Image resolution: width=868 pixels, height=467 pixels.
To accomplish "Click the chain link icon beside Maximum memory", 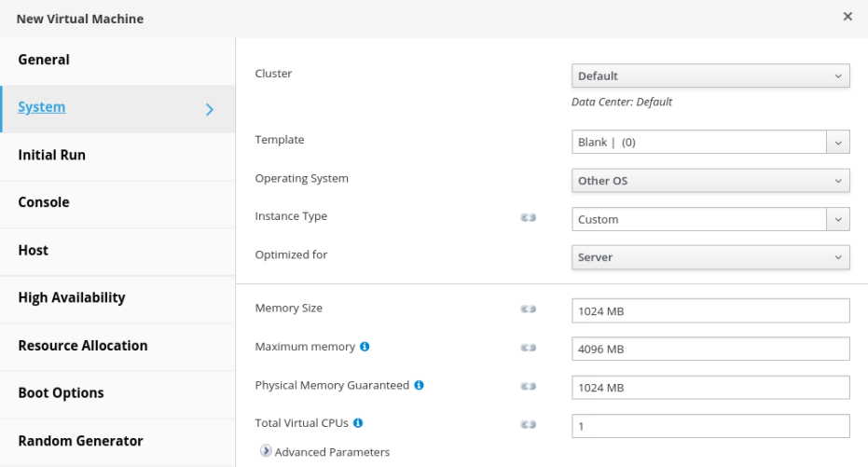I will tap(528, 348).
